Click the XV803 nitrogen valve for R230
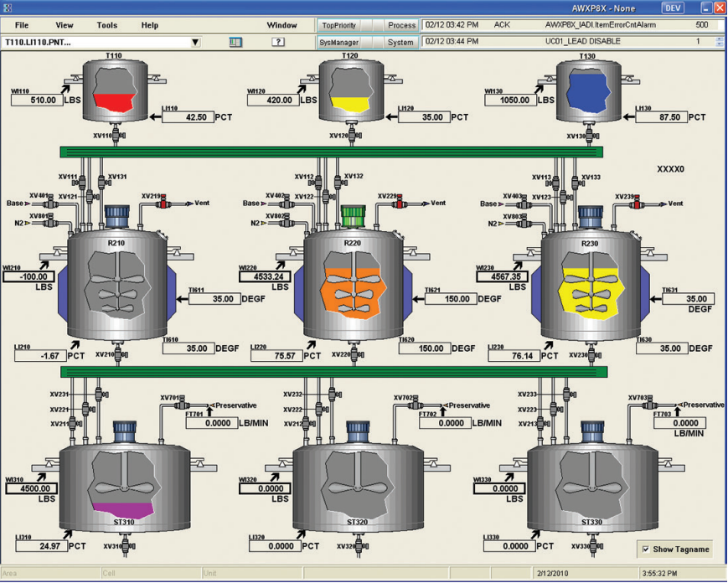The width and height of the screenshot is (728, 583). click(524, 224)
